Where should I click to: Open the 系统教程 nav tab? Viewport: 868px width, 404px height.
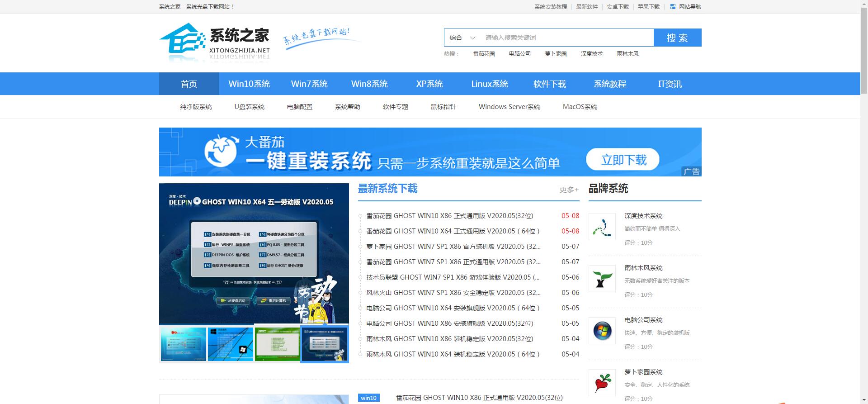610,84
